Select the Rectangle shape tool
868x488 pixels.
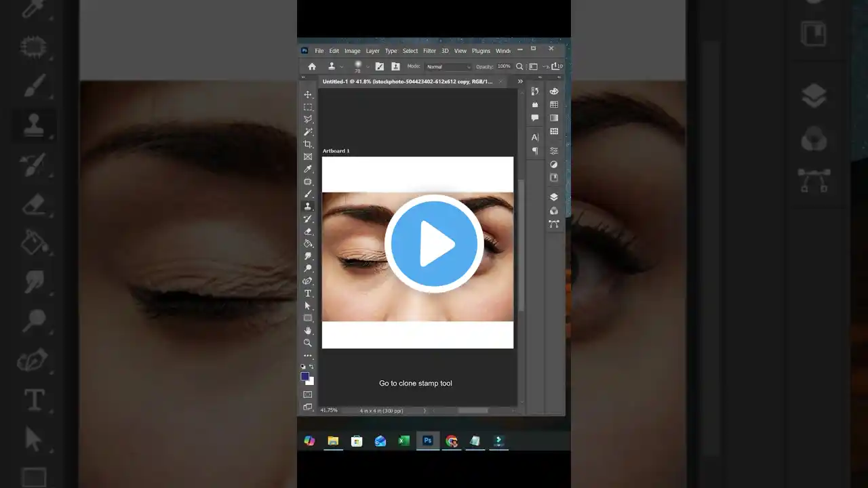308,318
